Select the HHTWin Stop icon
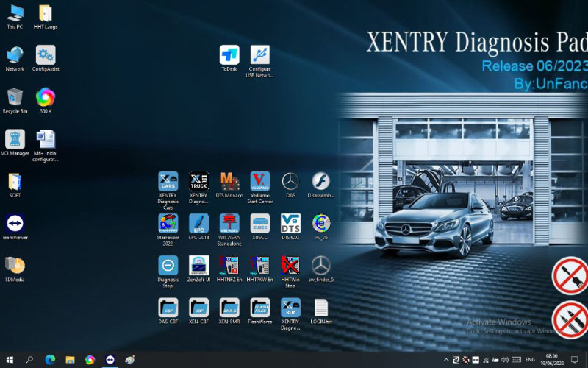Image resolution: width=588 pixels, height=368 pixels. click(x=290, y=266)
